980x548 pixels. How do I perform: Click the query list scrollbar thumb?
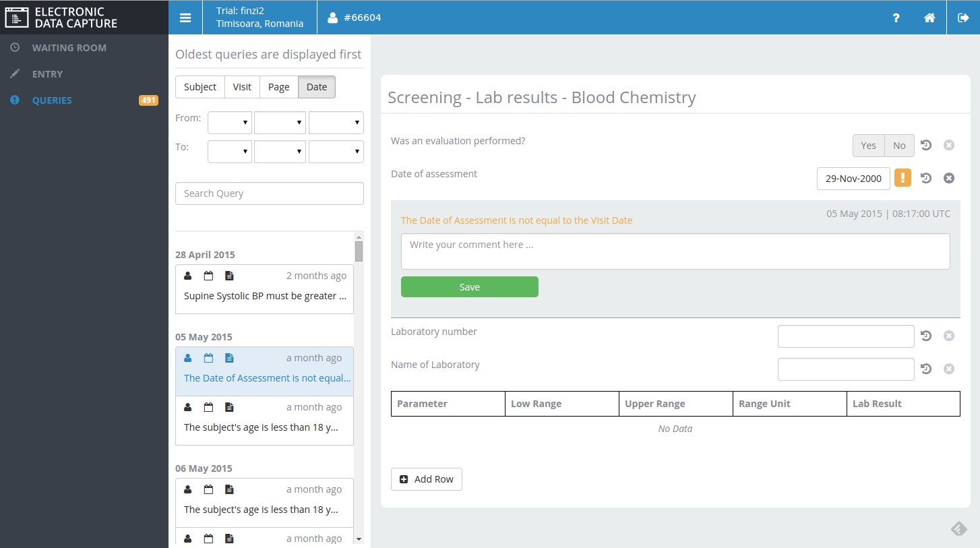click(359, 251)
